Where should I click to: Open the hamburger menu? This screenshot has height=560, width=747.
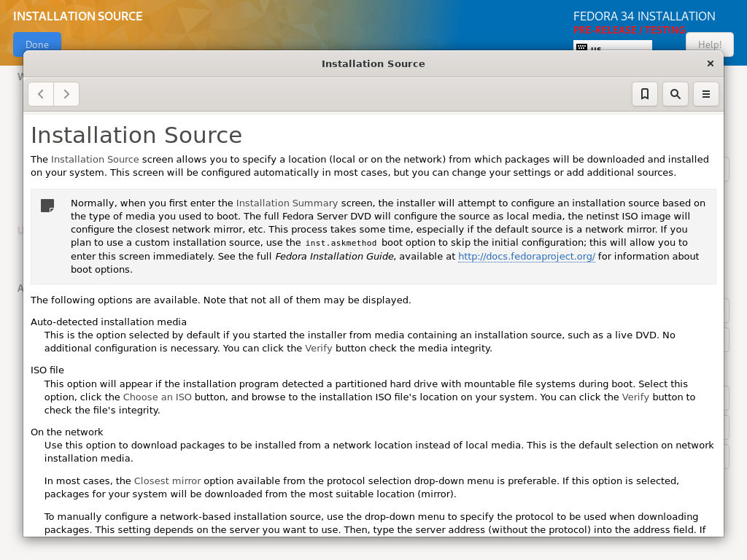click(705, 94)
